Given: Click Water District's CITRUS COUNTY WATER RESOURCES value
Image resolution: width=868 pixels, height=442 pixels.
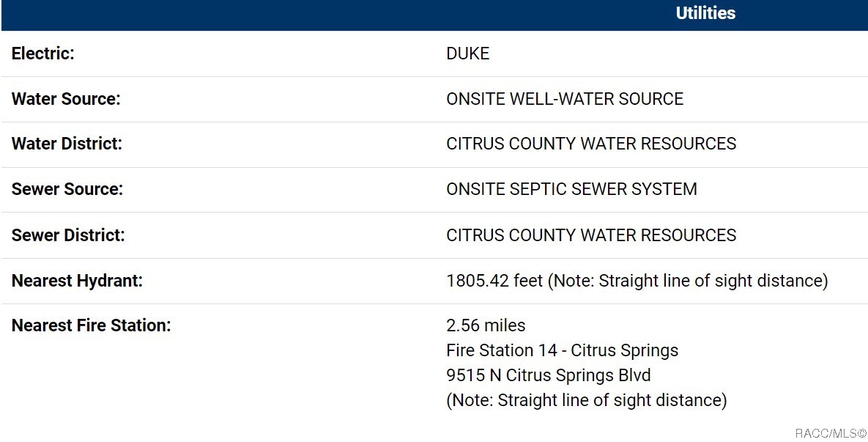Looking at the screenshot, I should tap(590, 144).
